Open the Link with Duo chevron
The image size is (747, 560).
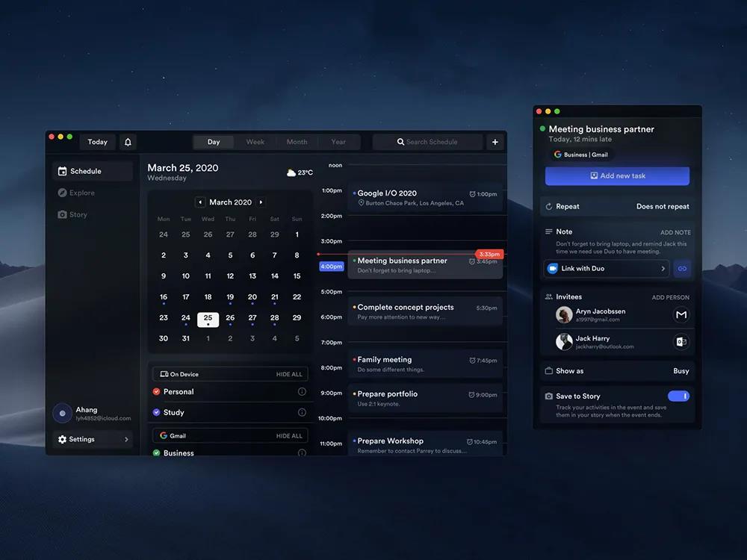(663, 269)
